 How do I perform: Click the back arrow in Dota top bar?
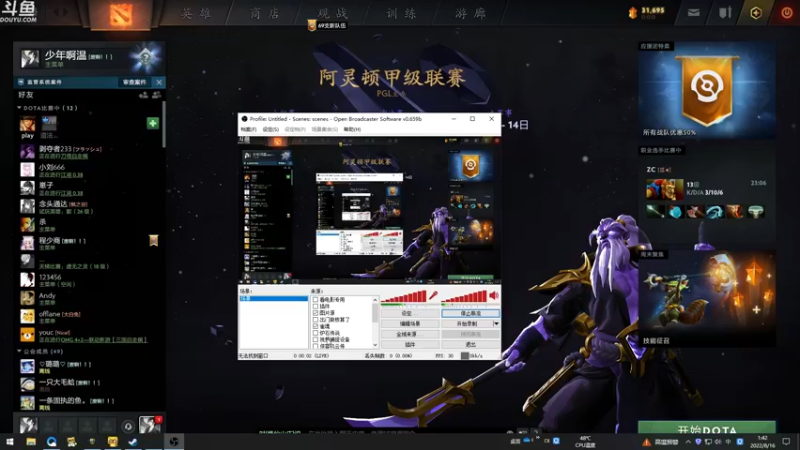[x=55, y=12]
